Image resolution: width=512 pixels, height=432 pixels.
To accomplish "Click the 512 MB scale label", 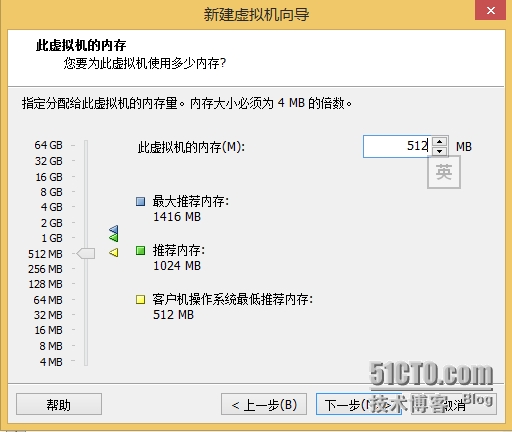I will [x=45, y=254].
